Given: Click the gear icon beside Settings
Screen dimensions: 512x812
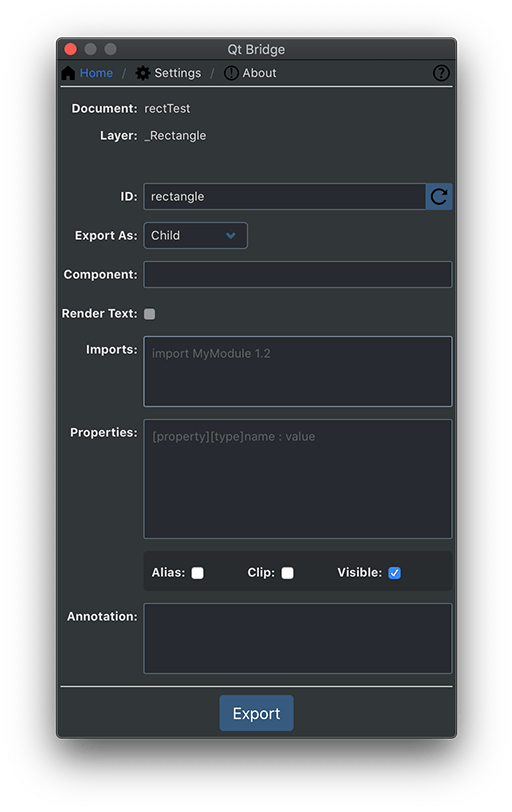Looking at the screenshot, I should (x=143, y=73).
